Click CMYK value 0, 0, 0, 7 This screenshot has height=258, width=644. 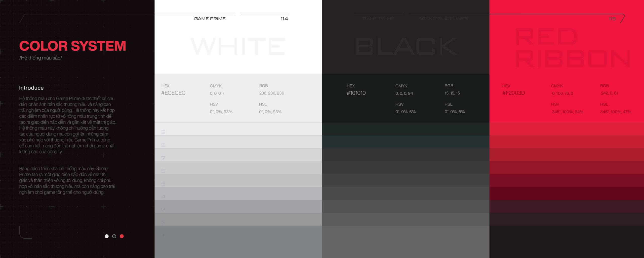tap(217, 93)
